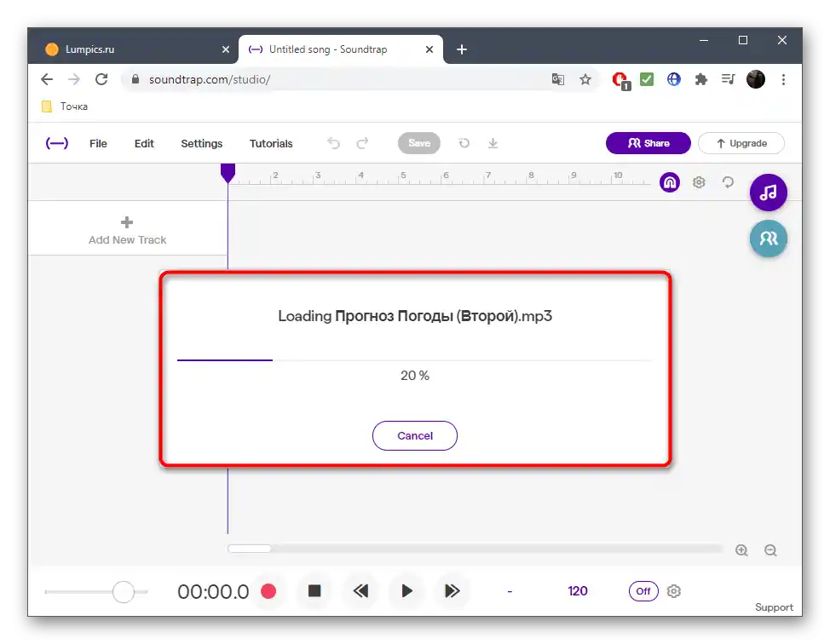Select the Untitled song - Soundtrap tab
The height and width of the screenshot is (644, 830).
[x=341, y=49]
